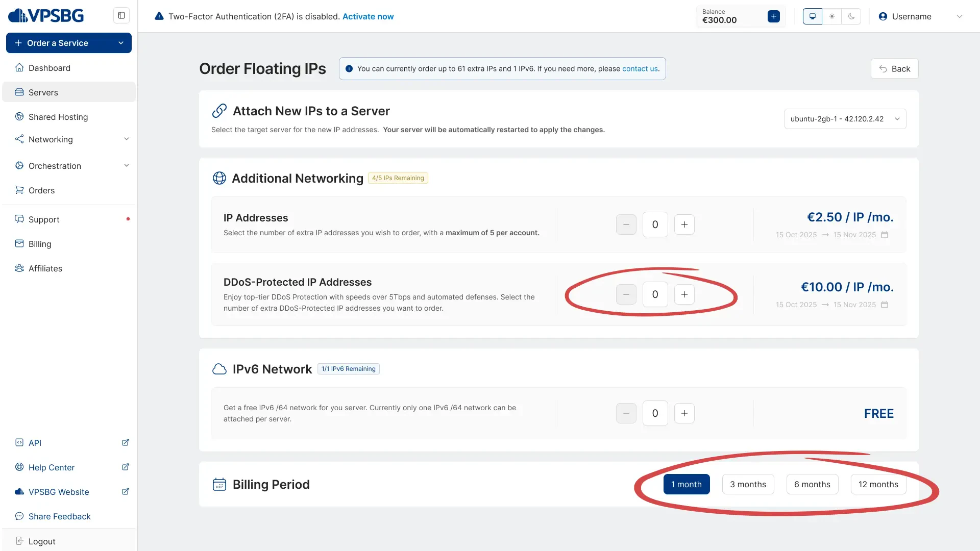Image resolution: width=980 pixels, height=551 pixels.
Task: Collapse the sidebar panel icon
Action: pos(121,15)
